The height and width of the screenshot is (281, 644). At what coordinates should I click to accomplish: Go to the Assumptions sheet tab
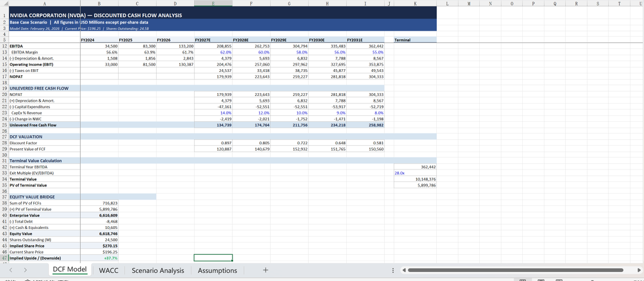[x=217, y=270]
